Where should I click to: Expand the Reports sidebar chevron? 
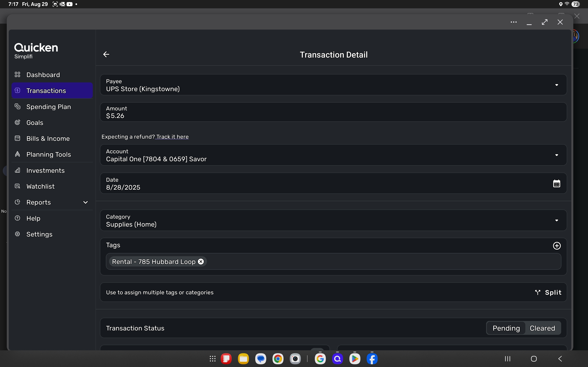(85, 202)
